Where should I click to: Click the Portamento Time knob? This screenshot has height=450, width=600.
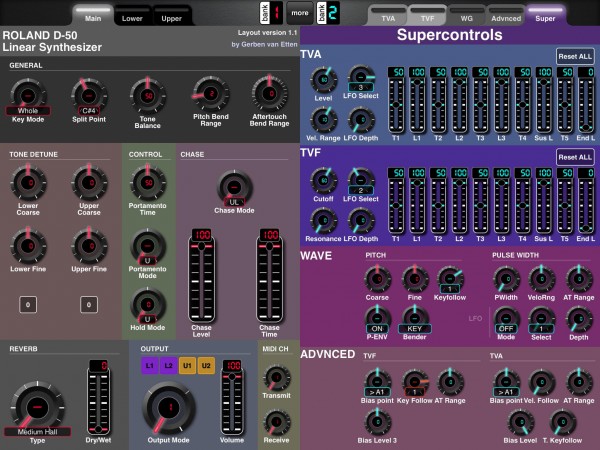pos(148,183)
